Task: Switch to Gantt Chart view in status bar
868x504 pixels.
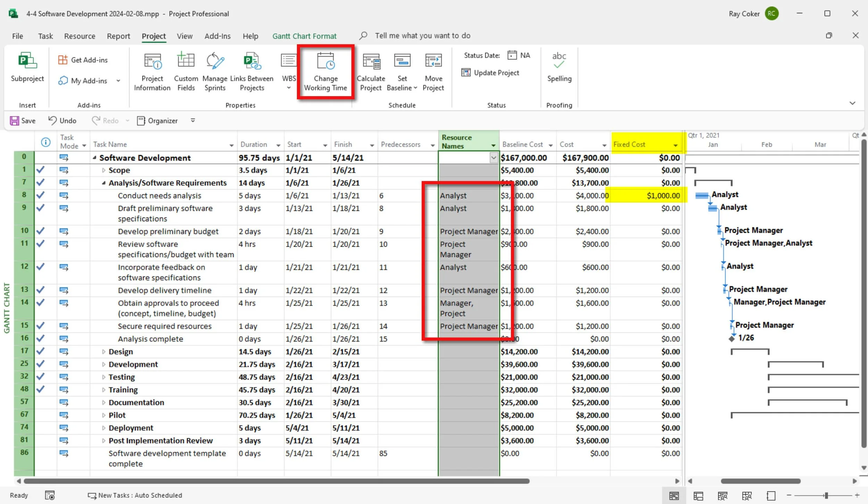Action: tap(674, 496)
